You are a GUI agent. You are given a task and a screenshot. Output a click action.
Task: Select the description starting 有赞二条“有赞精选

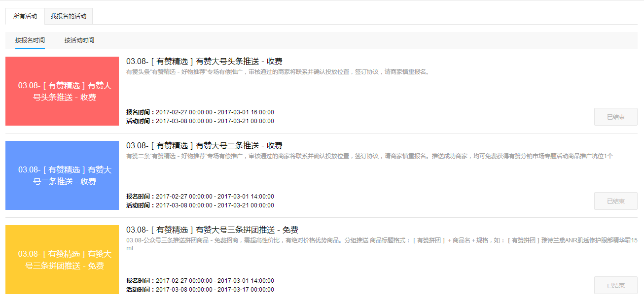click(x=370, y=156)
